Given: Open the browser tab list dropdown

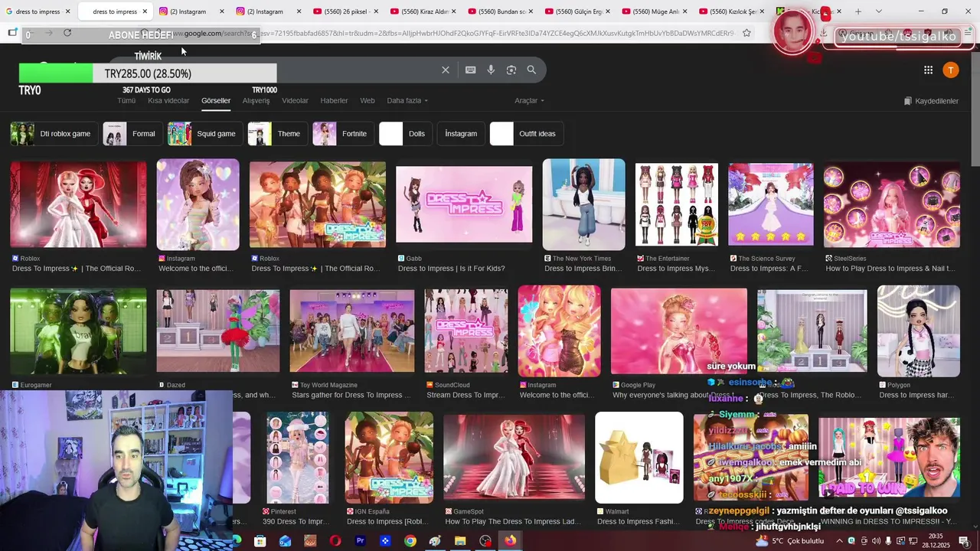Looking at the screenshot, I should pos(878,11).
